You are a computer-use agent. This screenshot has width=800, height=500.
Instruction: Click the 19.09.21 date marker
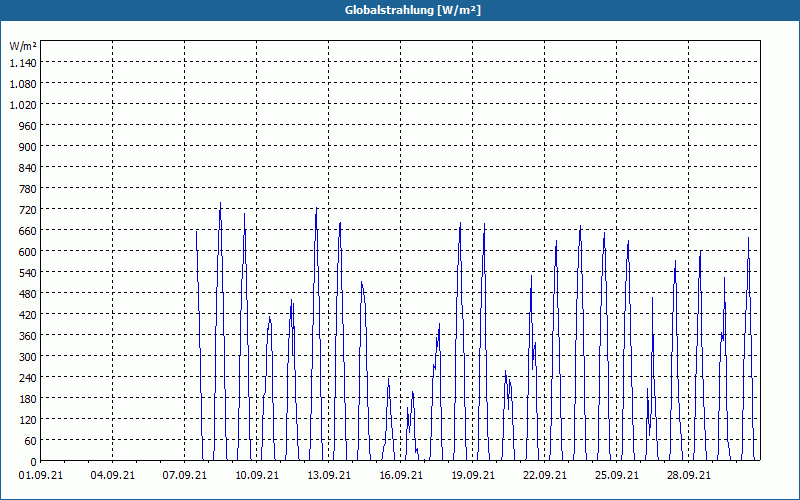(472, 476)
